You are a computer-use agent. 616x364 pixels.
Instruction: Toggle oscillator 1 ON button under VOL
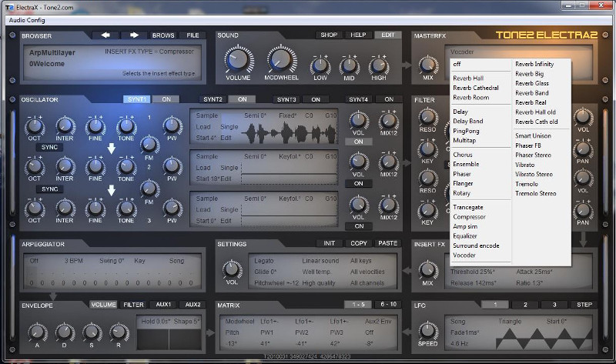click(358, 142)
